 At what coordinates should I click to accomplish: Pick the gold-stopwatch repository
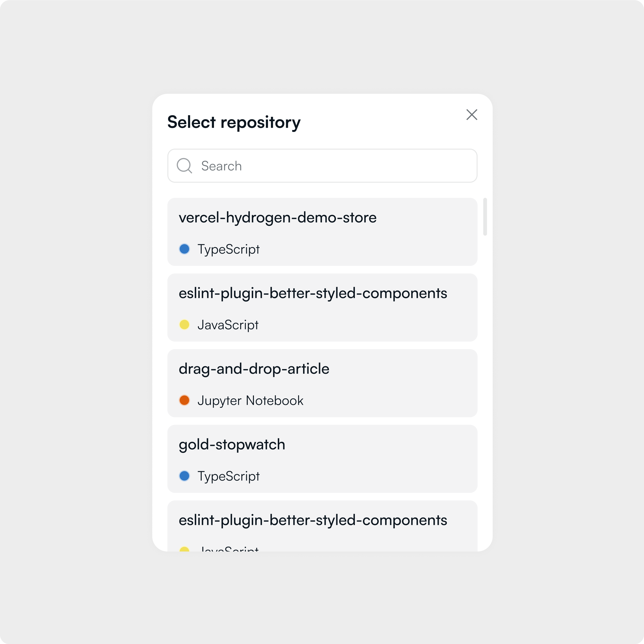pos(322,459)
